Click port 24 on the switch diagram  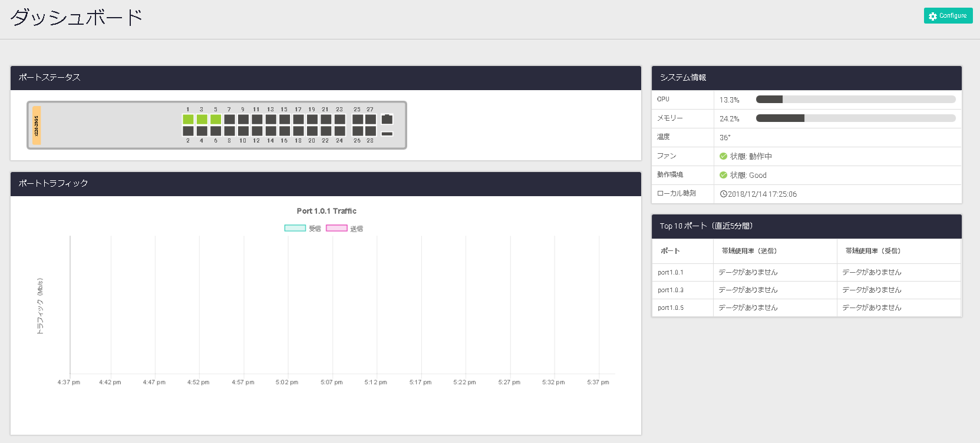coord(339,131)
